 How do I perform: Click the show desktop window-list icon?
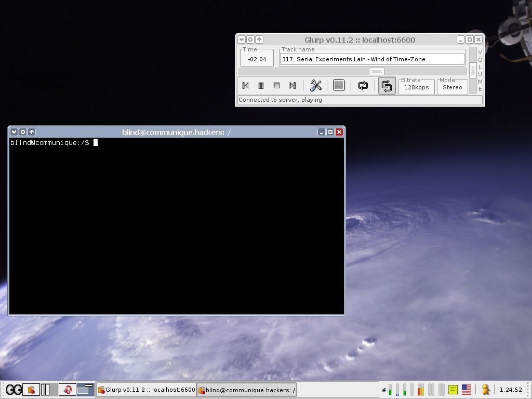coord(85,390)
